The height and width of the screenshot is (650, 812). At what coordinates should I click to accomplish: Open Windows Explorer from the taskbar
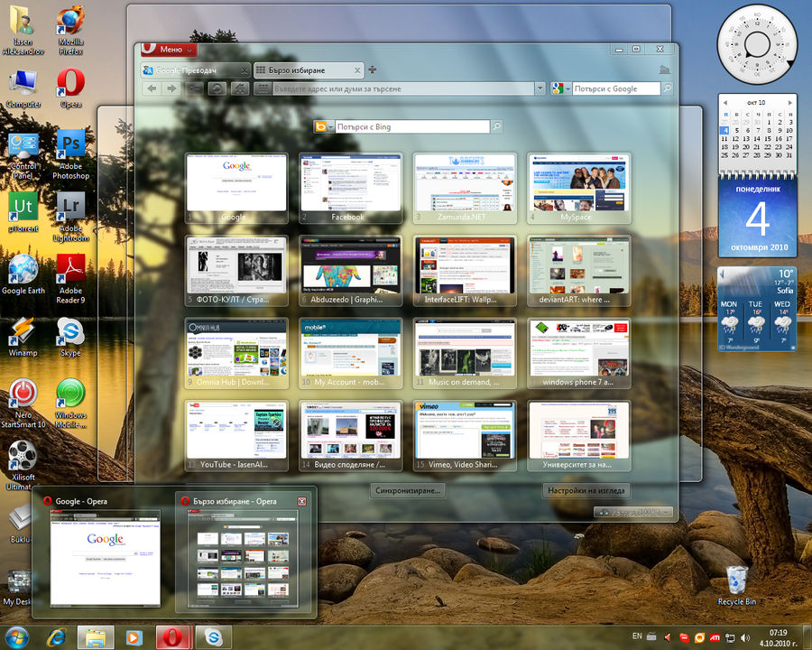pyautogui.click(x=96, y=637)
